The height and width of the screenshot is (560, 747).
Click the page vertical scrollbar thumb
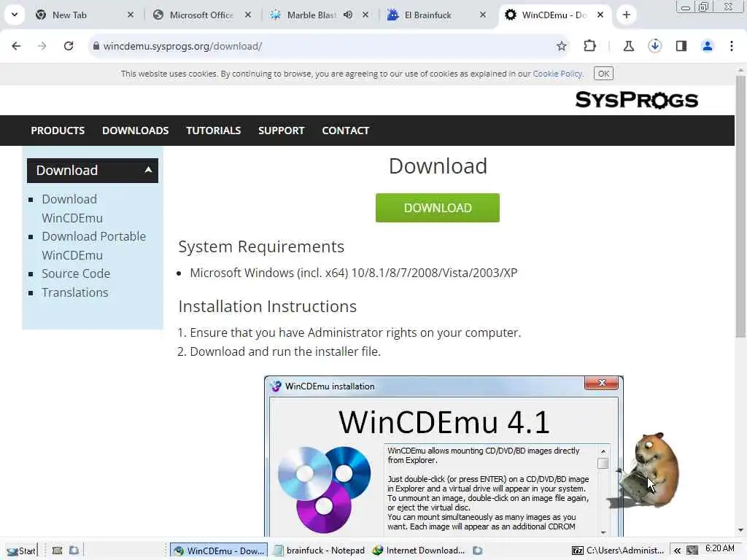pos(740,205)
